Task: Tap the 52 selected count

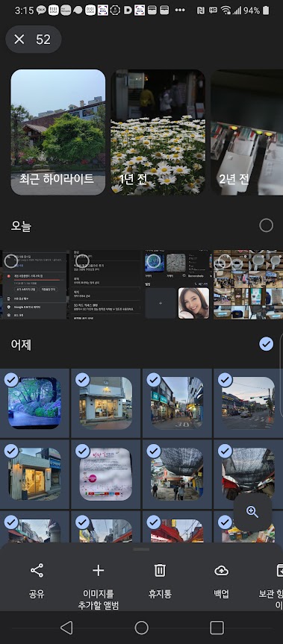Action: pos(43,40)
